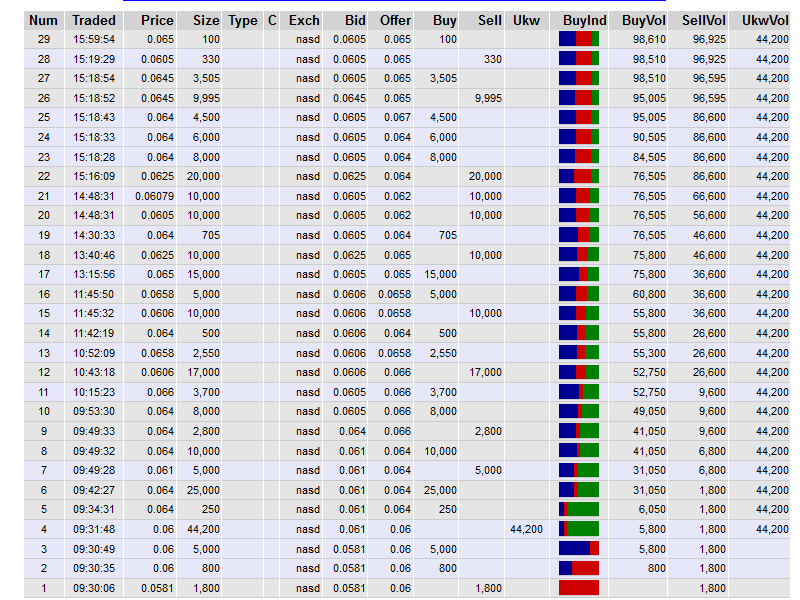
Task: Click the price 0.06079 in trade 21's row
Action: pyautogui.click(x=155, y=196)
